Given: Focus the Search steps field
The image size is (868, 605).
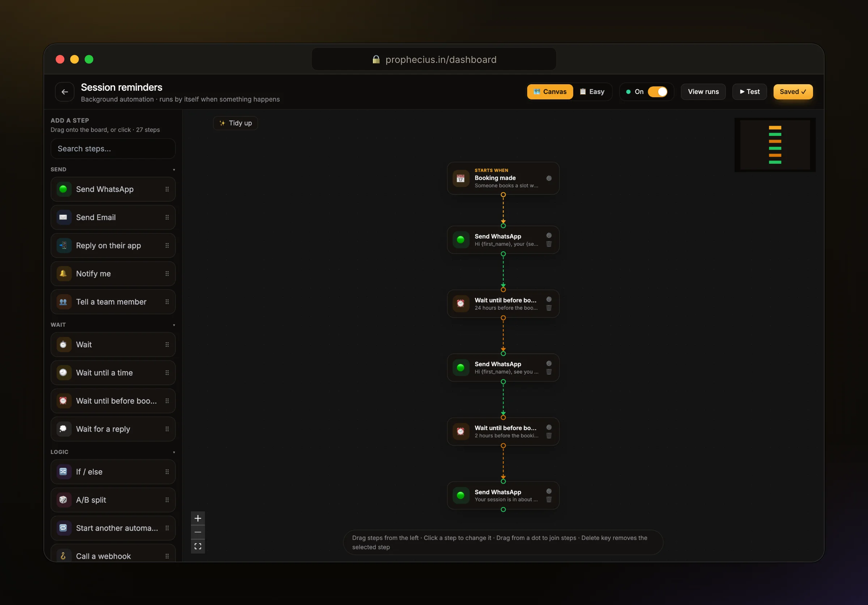Looking at the screenshot, I should pyautogui.click(x=113, y=149).
